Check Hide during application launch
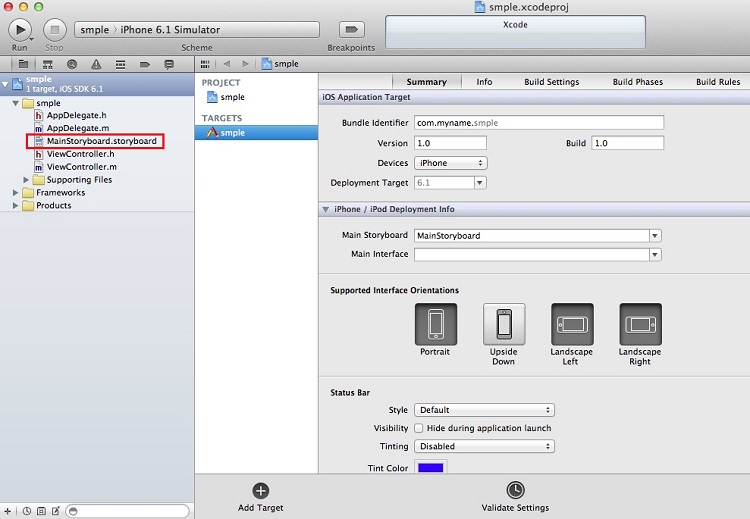This screenshot has height=519, width=750. (419, 428)
